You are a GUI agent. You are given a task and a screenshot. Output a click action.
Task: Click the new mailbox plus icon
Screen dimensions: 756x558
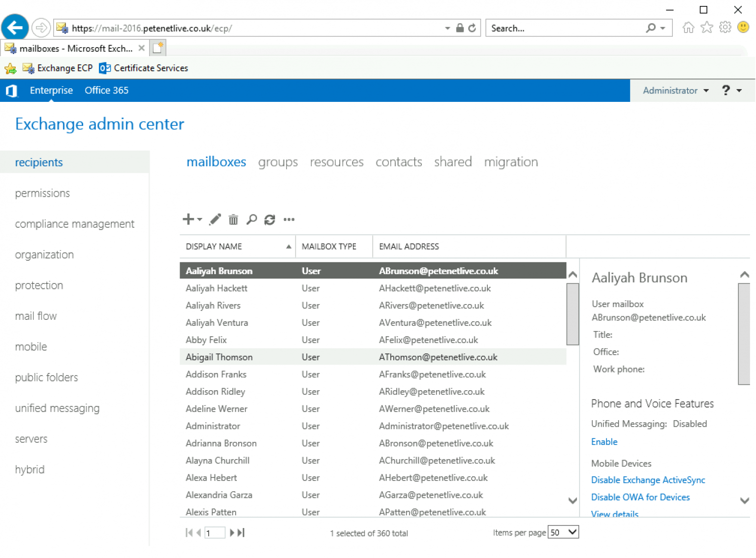coord(189,219)
